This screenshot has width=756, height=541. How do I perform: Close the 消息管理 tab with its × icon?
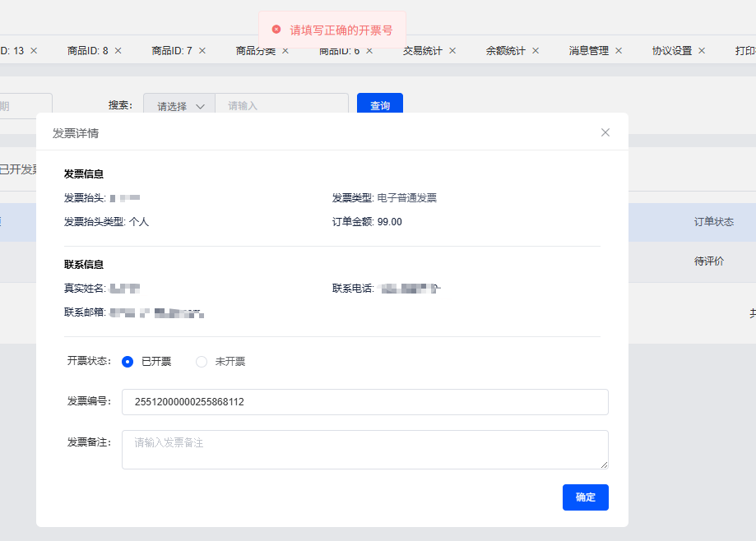point(618,50)
